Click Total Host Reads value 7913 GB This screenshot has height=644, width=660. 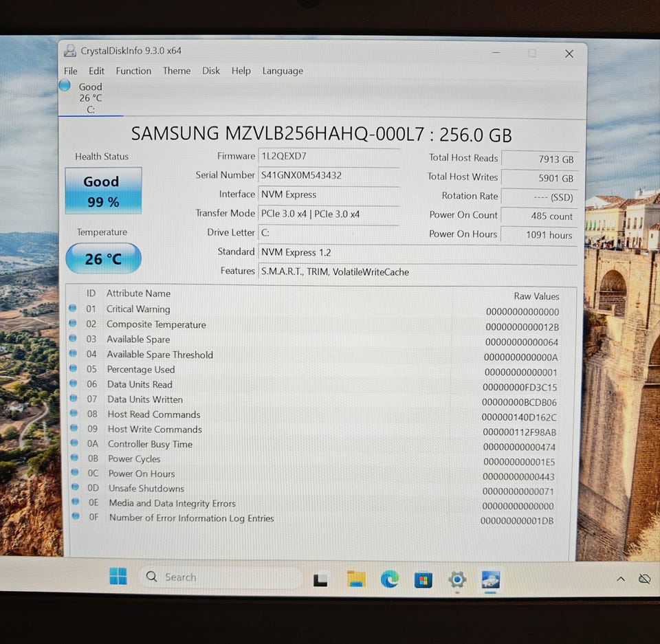(540, 159)
